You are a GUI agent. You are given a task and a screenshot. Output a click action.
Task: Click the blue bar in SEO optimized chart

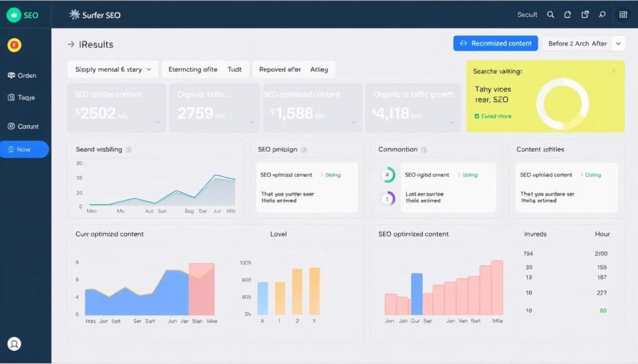(417, 294)
